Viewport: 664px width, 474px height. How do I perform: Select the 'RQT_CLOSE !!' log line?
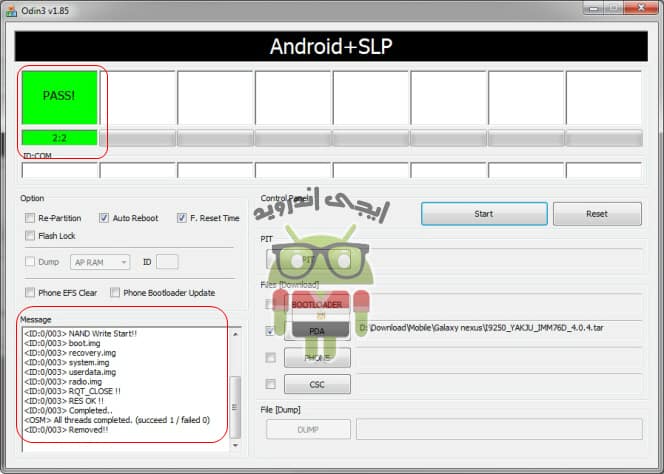tap(72, 391)
